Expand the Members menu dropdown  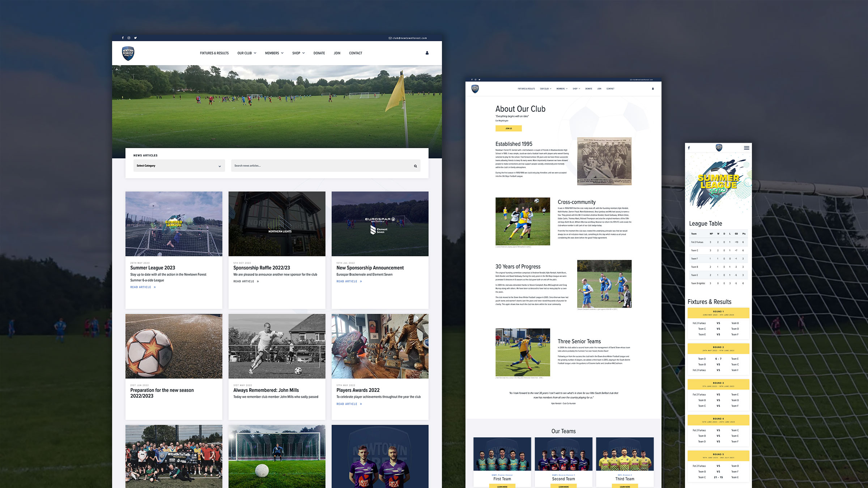(274, 53)
